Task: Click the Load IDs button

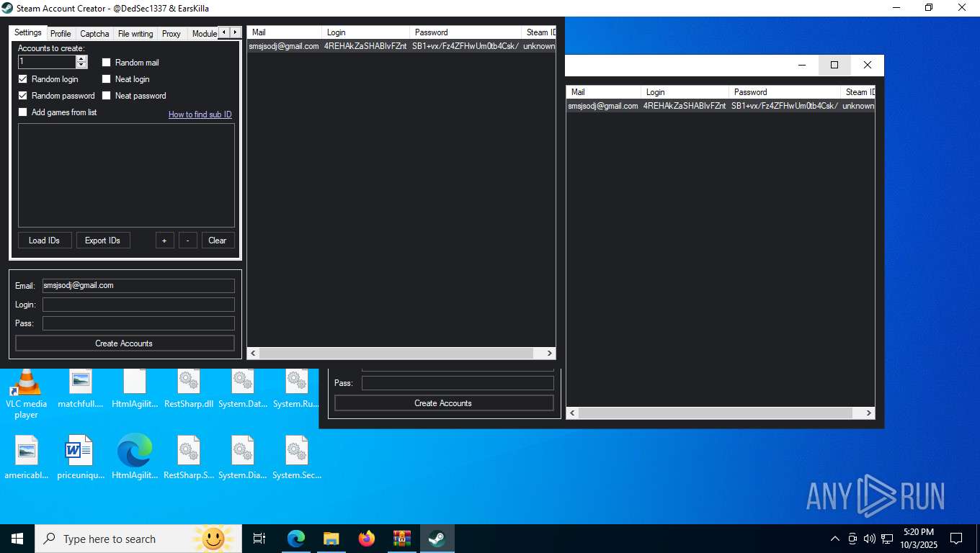Action: coord(45,240)
